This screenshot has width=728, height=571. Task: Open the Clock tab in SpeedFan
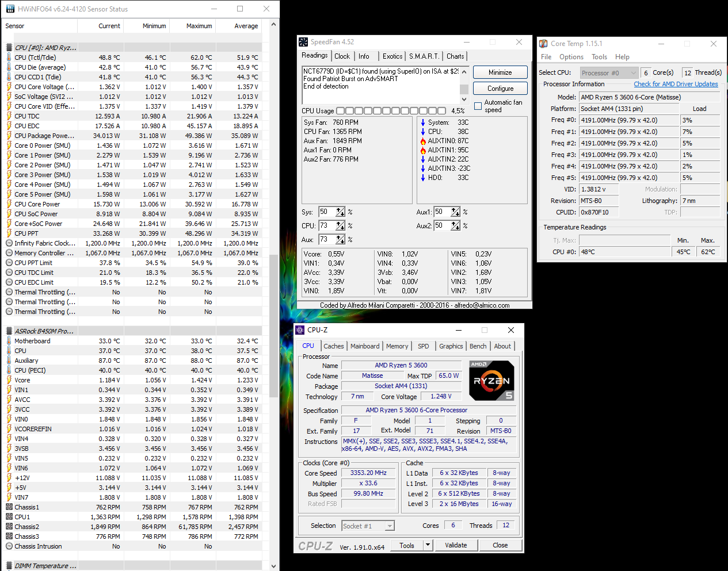(x=342, y=56)
